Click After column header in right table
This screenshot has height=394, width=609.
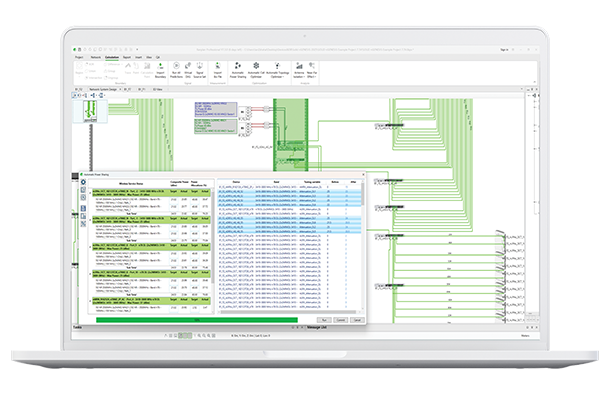(353, 182)
